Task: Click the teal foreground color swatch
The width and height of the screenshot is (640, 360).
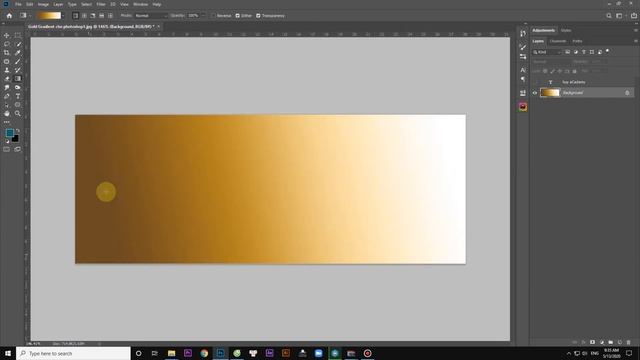Action: pos(10,133)
